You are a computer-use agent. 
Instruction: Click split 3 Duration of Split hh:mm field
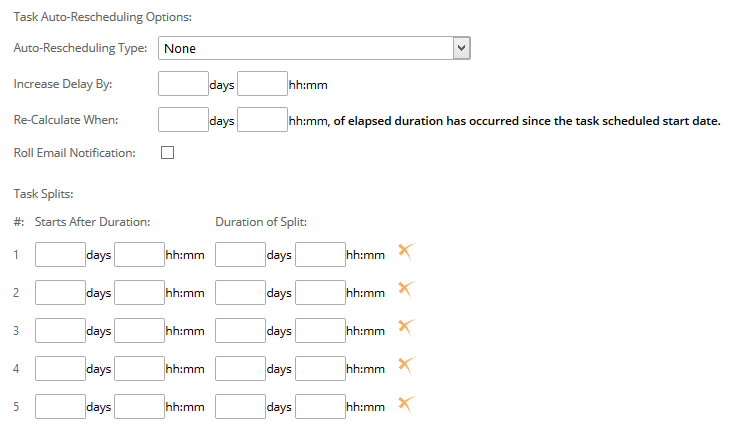click(321, 331)
